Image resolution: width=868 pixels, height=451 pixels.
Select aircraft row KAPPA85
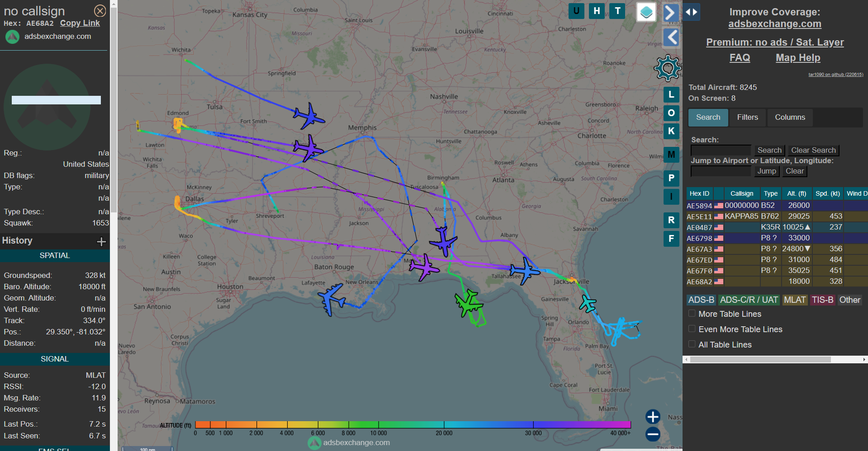point(777,216)
